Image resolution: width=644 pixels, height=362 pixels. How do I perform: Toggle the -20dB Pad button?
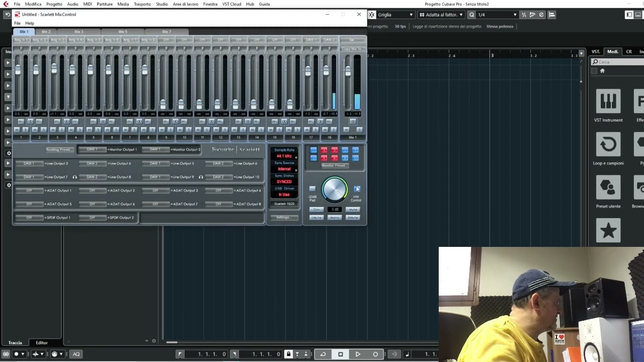(x=312, y=189)
